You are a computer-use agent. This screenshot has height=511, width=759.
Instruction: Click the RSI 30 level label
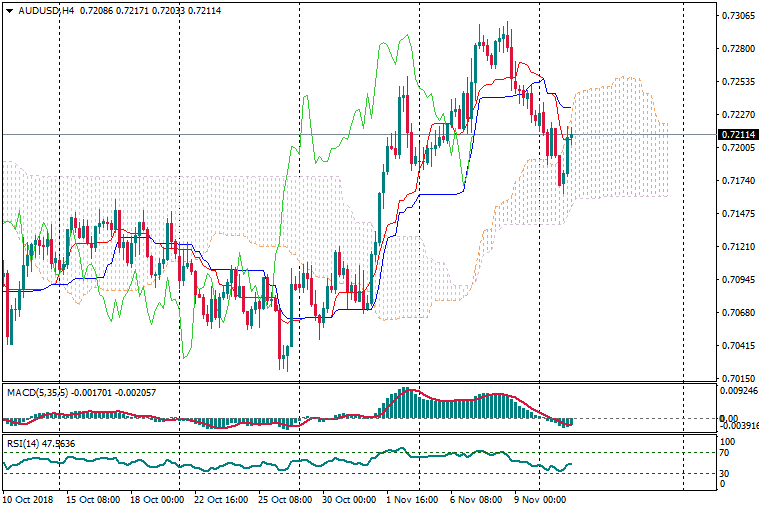(726, 473)
